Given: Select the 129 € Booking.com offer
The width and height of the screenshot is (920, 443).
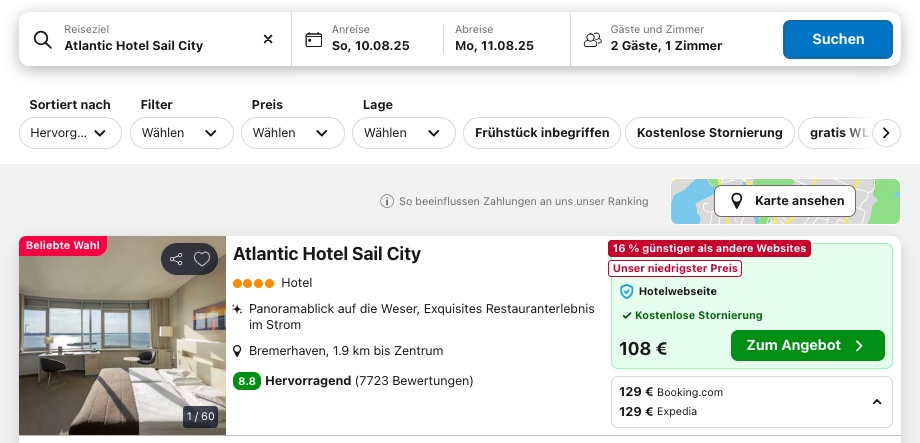Looking at the screenshot, I should pos(671,392).
